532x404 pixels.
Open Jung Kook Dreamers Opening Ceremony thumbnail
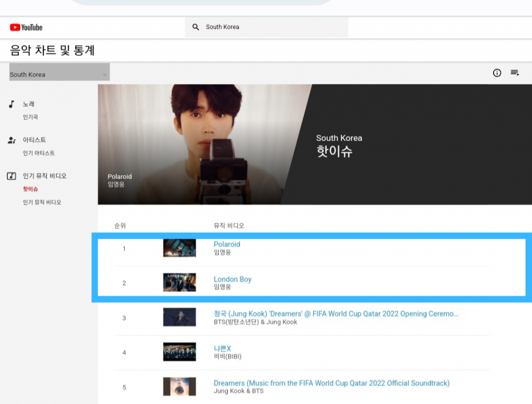(179, 317)
